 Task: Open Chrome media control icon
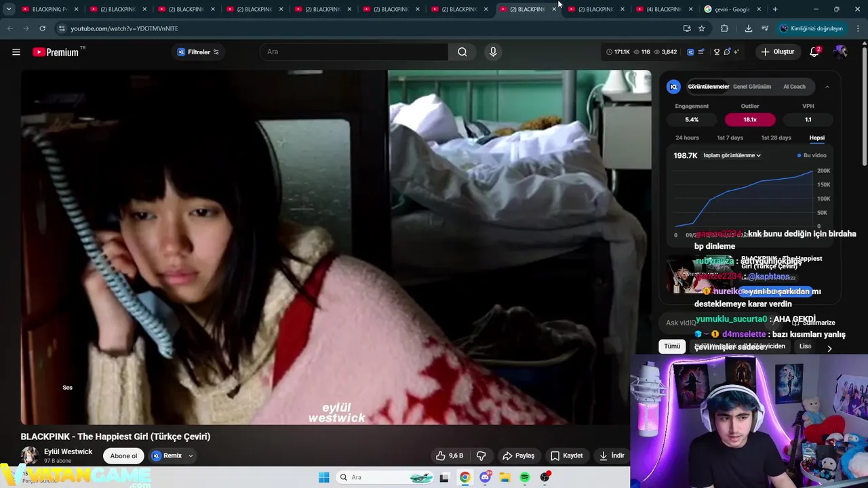coord(765,28)
